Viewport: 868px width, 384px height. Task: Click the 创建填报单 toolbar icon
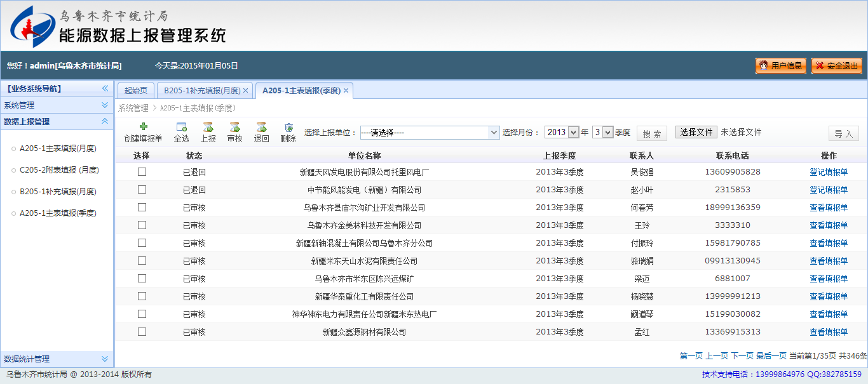tap(144, 127)
